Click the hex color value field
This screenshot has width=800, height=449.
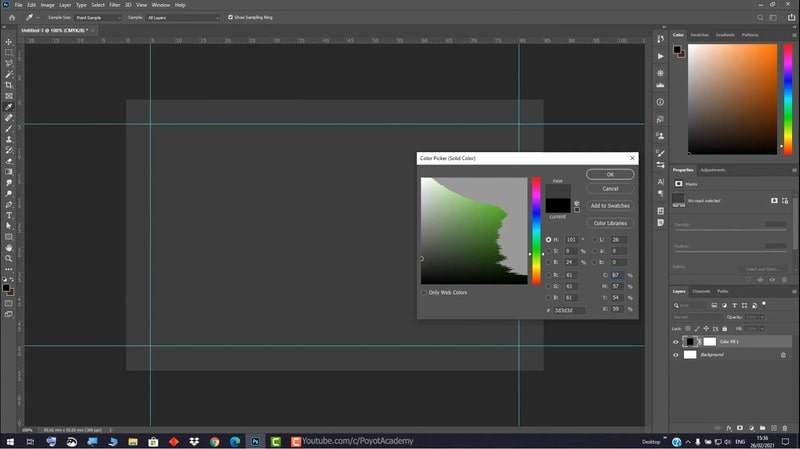pos(570,310)
